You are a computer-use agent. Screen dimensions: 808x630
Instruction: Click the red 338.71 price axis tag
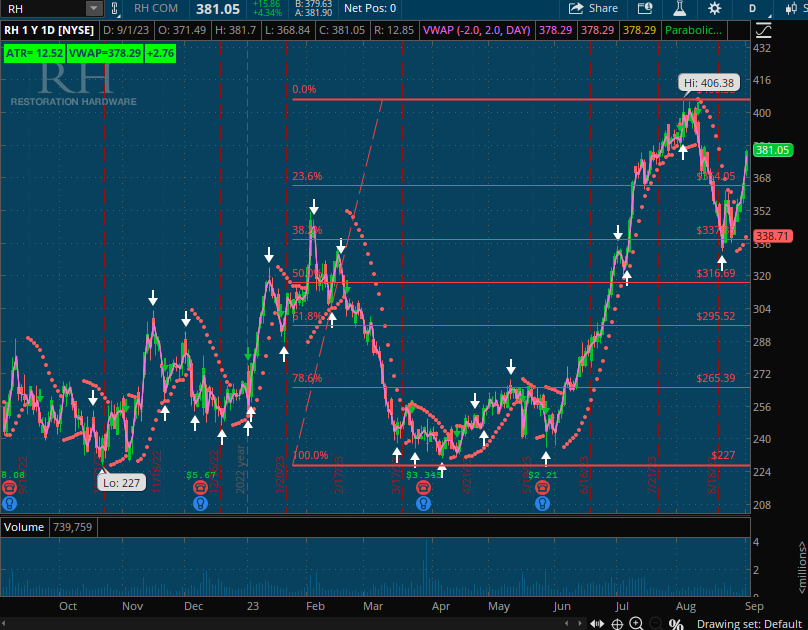click(772, 236)
